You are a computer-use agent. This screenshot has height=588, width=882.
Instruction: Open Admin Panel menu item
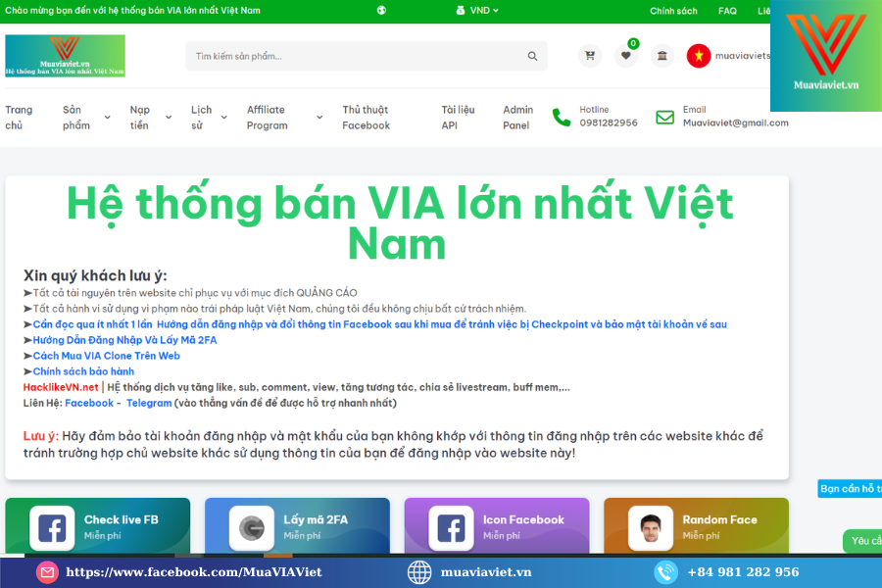(x=518, y=117)
